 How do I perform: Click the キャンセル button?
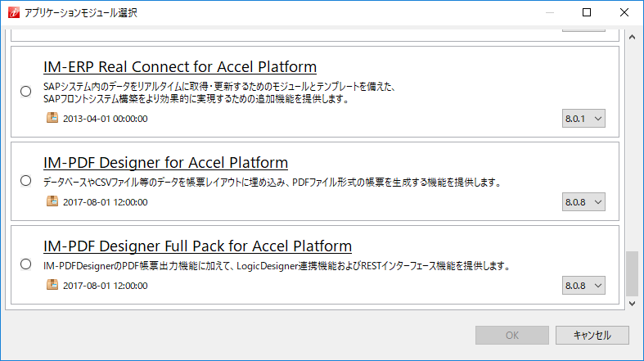pos(592,335)
